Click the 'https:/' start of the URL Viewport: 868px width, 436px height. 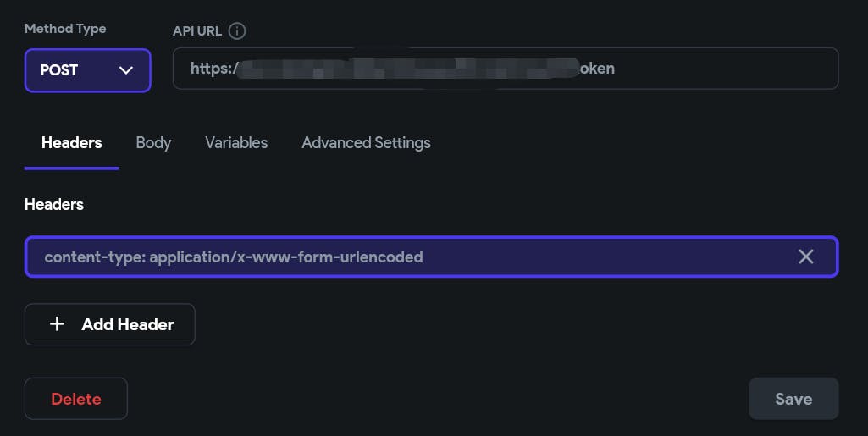pyautogui.click(x=213, y=69)
